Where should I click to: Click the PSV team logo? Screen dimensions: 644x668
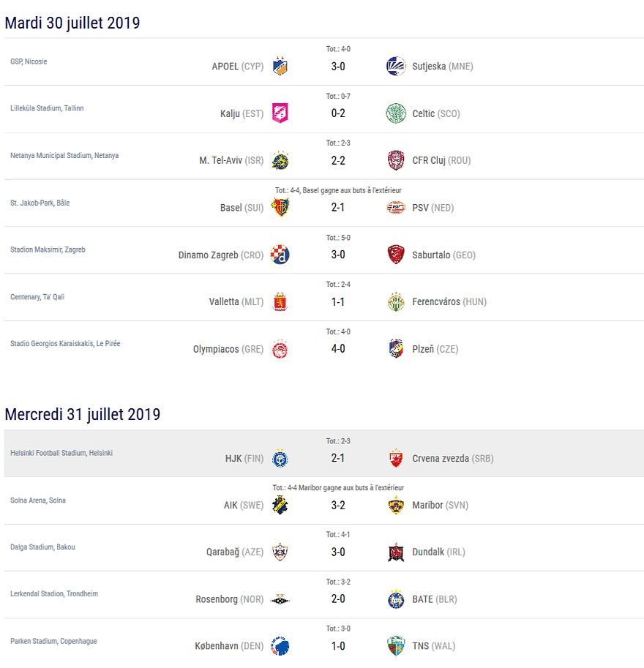pyautogui.click(x=396, y=208)
